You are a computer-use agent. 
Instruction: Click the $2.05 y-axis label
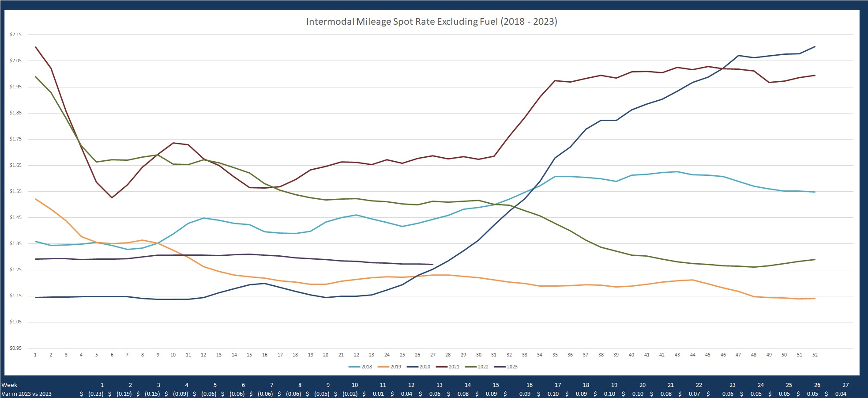click(15, 61)
